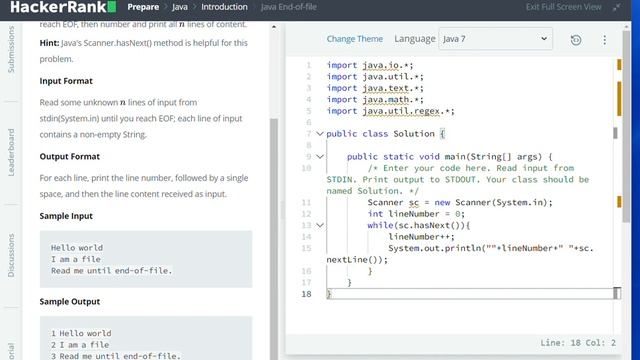Open the Leaderboard side tab
The image size is (640, 360).
click(x=11, y=152)
